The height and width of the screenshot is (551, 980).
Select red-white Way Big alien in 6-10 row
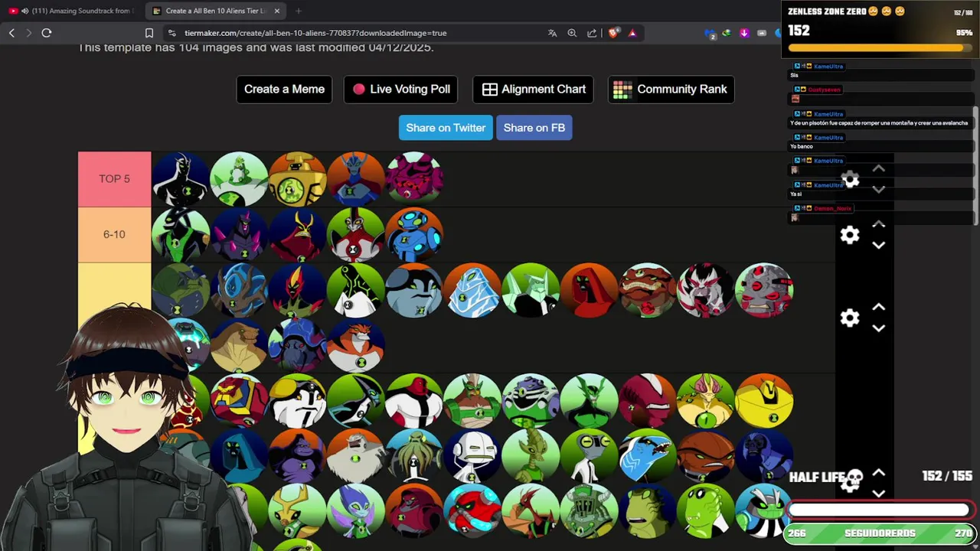(x=356, y=235)
